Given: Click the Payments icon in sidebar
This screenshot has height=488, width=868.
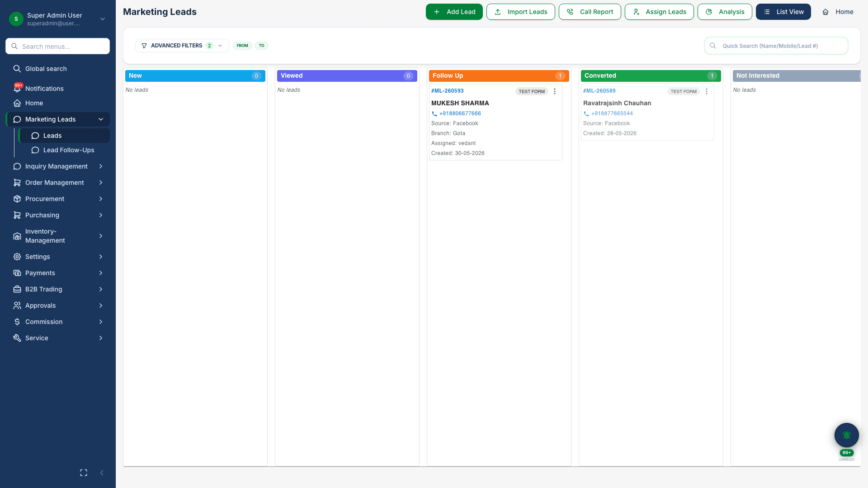Looking at the screenshot, I should click(x=17, y=273).
